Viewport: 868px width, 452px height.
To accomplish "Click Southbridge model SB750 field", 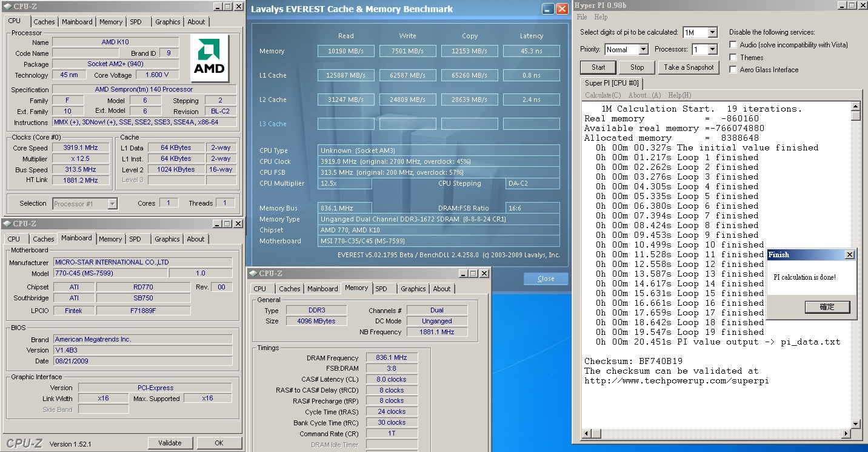I will (143, 299).
